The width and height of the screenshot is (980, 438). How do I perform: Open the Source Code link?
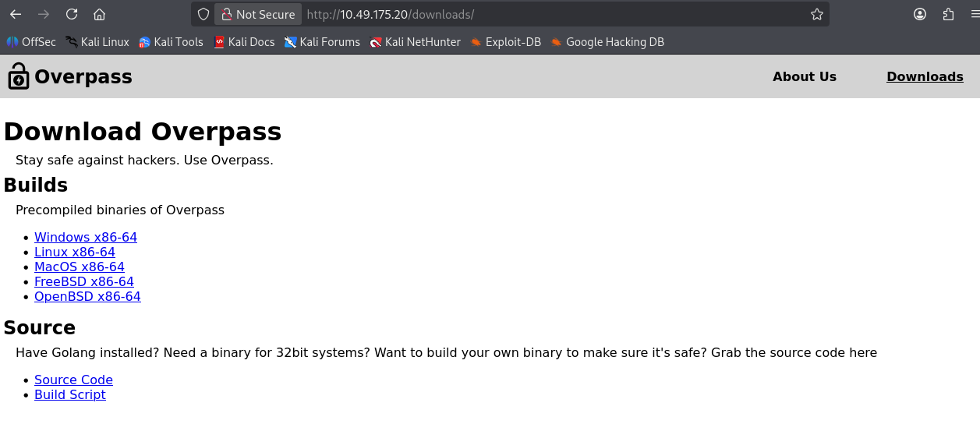pyautogui.click(x=73, y=380)
